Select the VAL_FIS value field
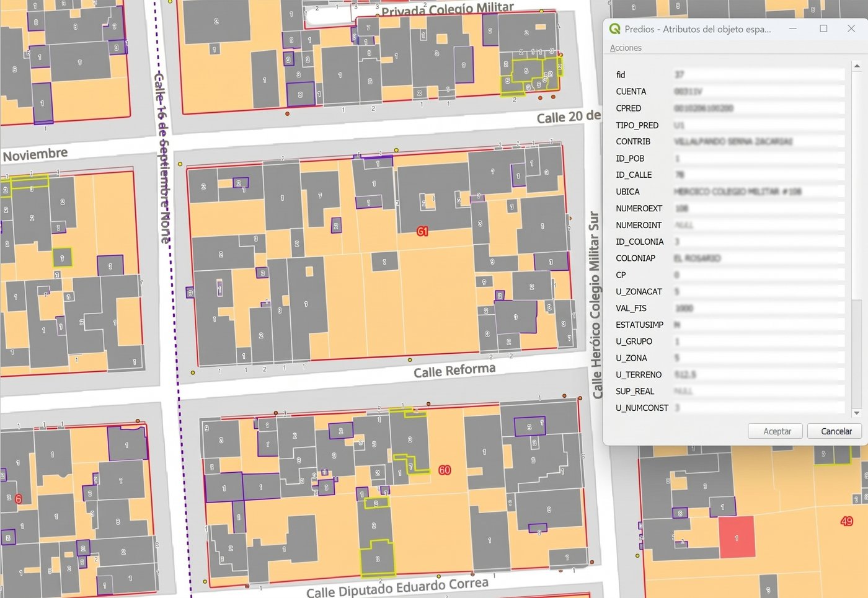This screenshot has height=598, width=868. pyautogui.click(x=759, y=308)
